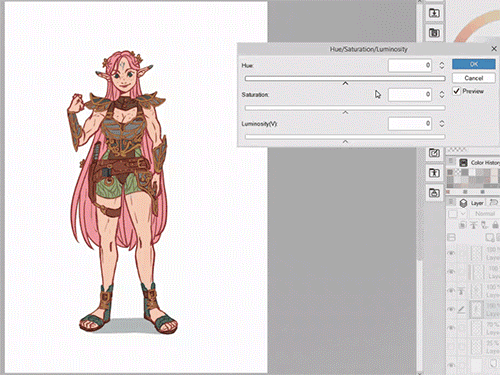This screenshot has width=500, height=375.
Task: Hide the reference-marked layer via its eye icon
Action: [451, 290]
